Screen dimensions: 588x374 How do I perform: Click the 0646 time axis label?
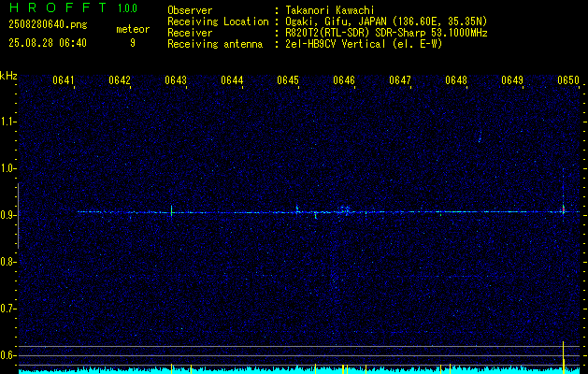click(x=344, y=80)
